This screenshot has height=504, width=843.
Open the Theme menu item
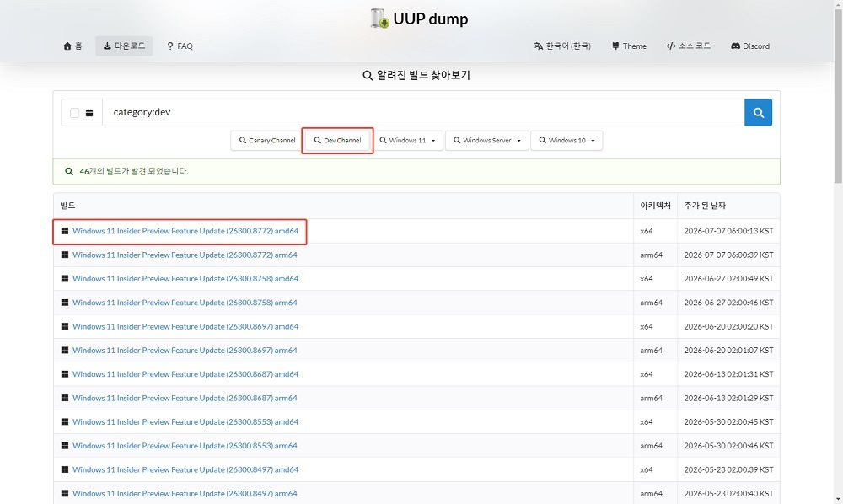tap(629, 46)
